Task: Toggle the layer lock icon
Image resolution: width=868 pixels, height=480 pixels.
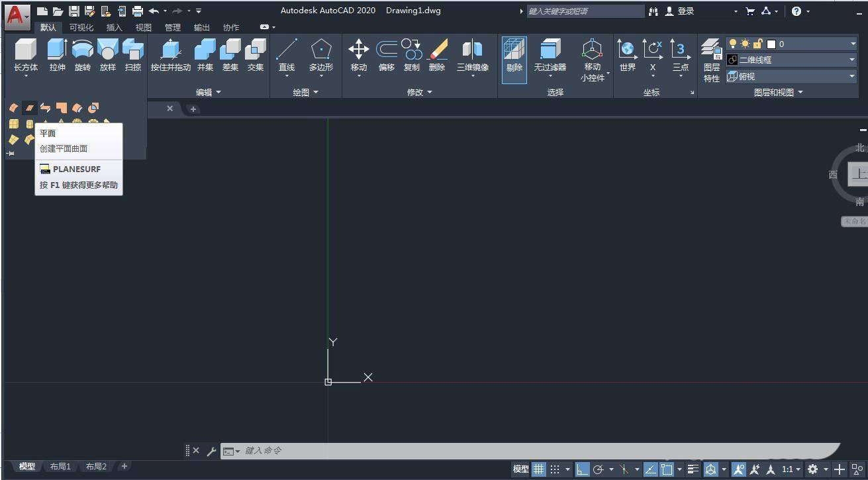Action: [x=758, y=44]
